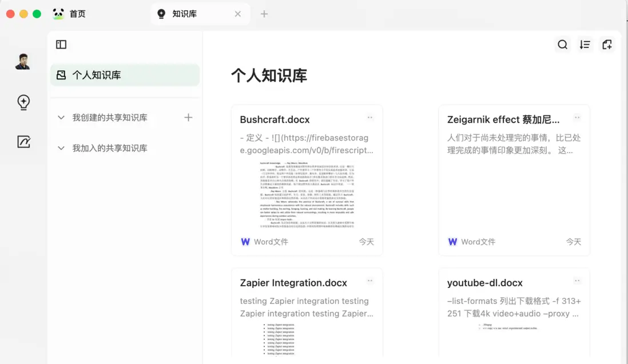Open the lightbulb knowledge sidebar icon

(23, 102)
